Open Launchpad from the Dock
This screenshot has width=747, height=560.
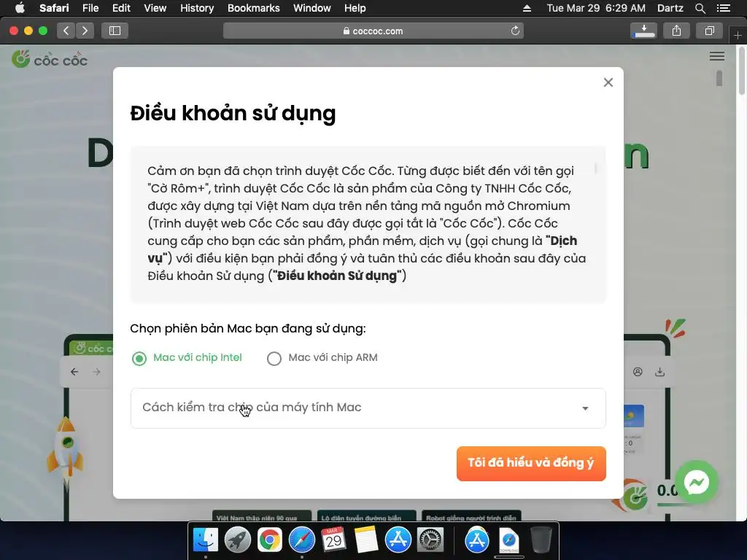click(x=238, y=540)
